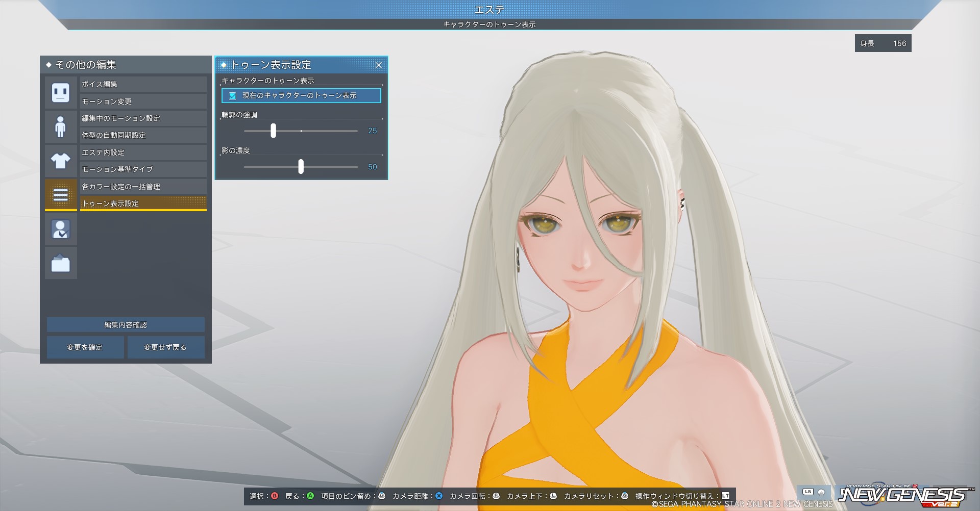Image resolution: width=980 pixels, height=511 pixels.
Task: Click the 編集内容確認 button
Action: click(x=126, y=325)
